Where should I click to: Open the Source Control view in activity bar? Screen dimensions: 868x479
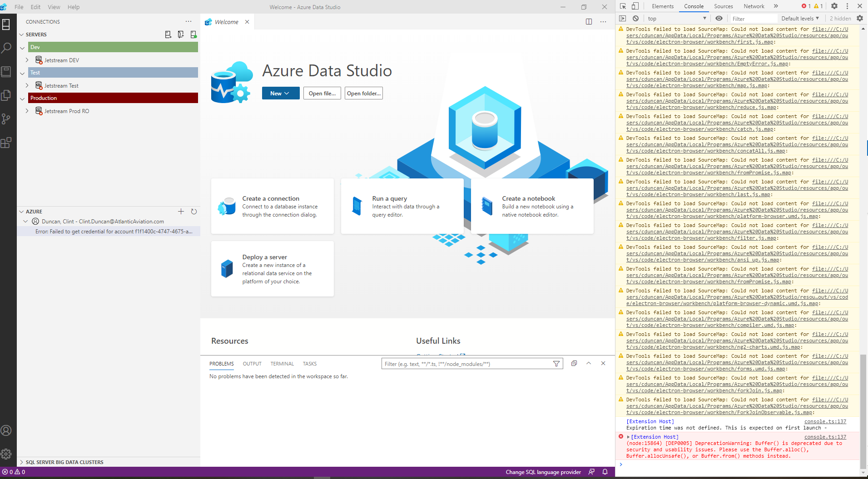tap(6, 119)
